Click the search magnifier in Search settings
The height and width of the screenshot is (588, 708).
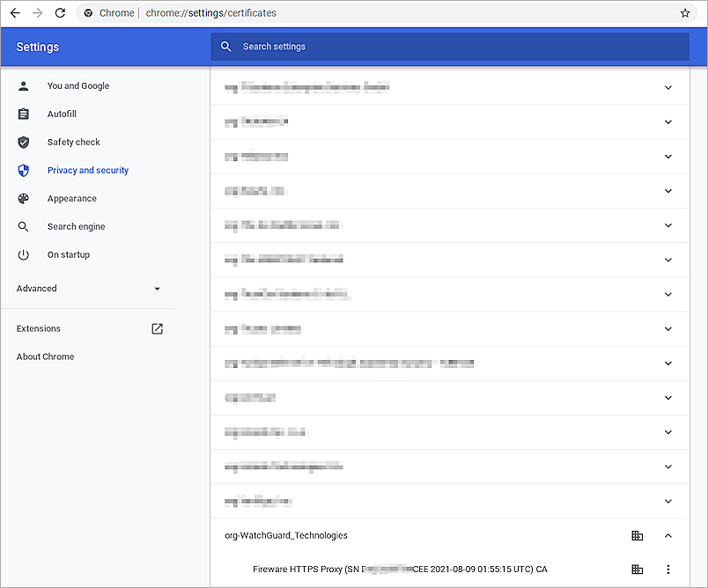(226, 46)
